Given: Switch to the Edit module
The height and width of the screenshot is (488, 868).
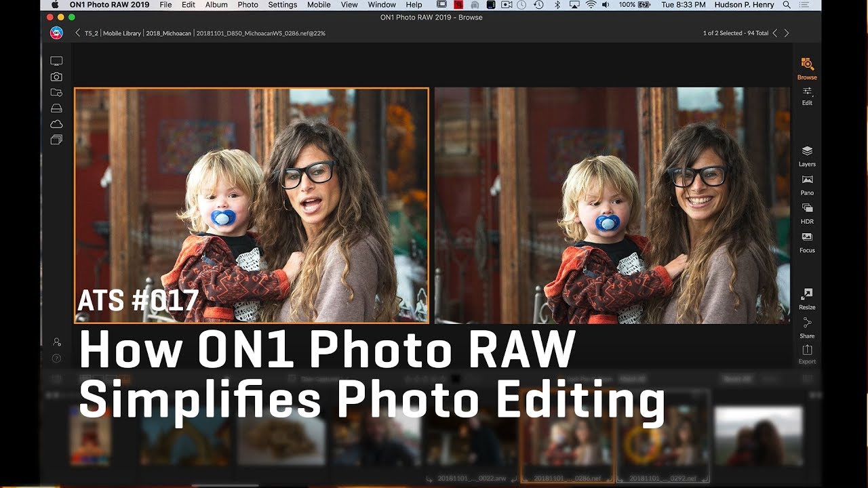Looking at the screenshot, I should coord(807,96).
